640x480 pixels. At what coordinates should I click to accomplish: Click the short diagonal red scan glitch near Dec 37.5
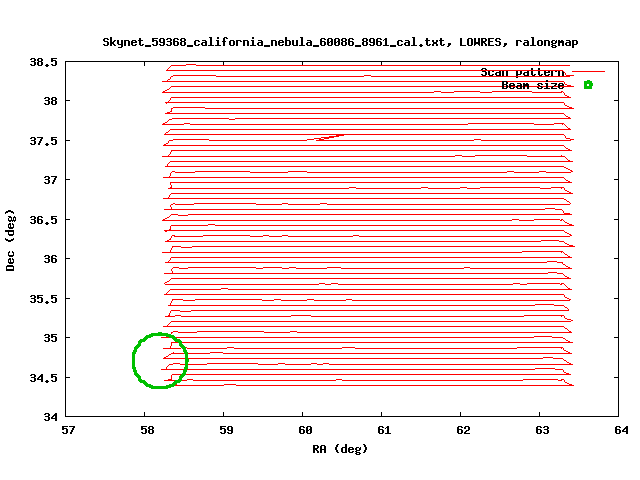[330, 137]
